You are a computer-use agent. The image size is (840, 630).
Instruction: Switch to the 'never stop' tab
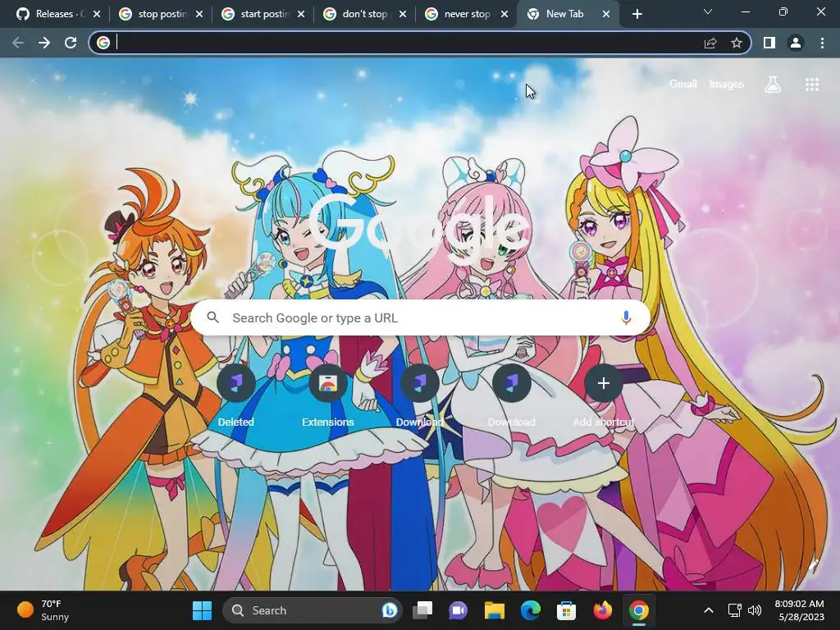[461, 14]
